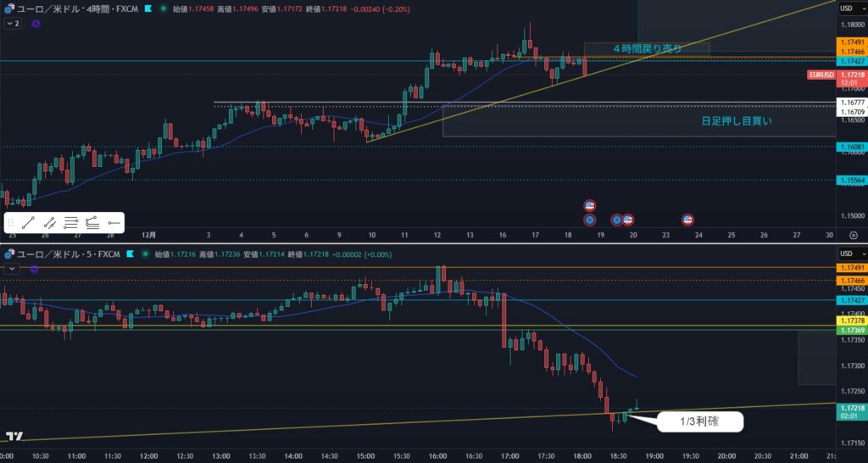Select the trend line drawing tool

pyautogui.click(x=30, y=223)
